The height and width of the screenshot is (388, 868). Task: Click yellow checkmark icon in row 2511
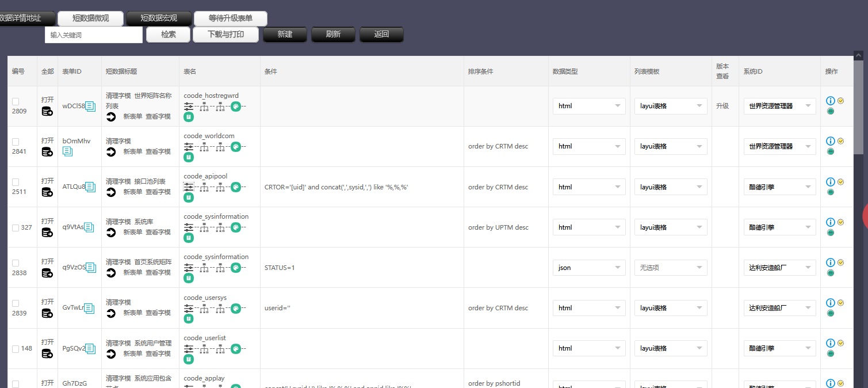pyautogui.click(x=840, y=181)
